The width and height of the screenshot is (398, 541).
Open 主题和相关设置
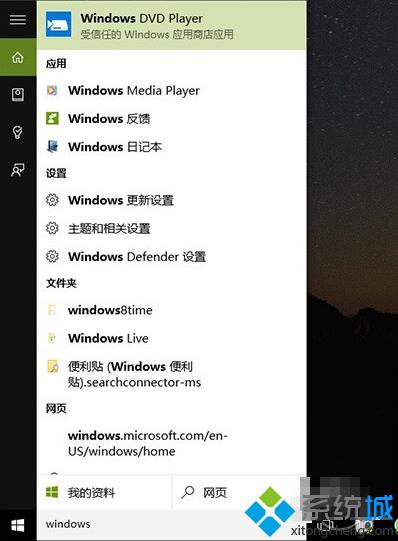click(171, 228)
